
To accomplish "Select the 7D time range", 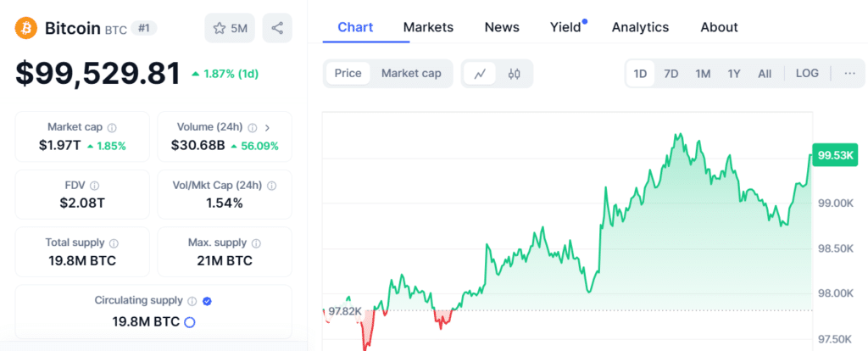I will tap(670, 74).
